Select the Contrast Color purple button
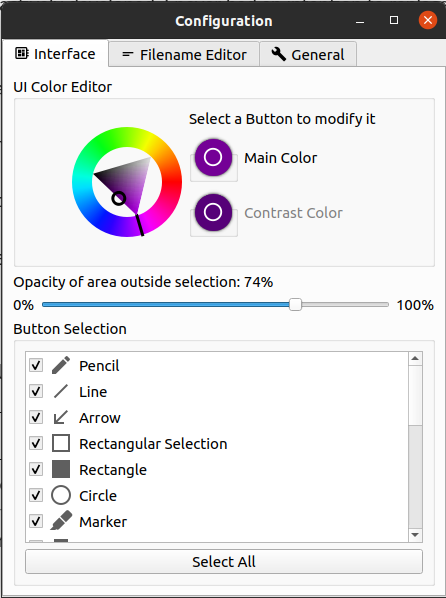 (x=213, y=212)
